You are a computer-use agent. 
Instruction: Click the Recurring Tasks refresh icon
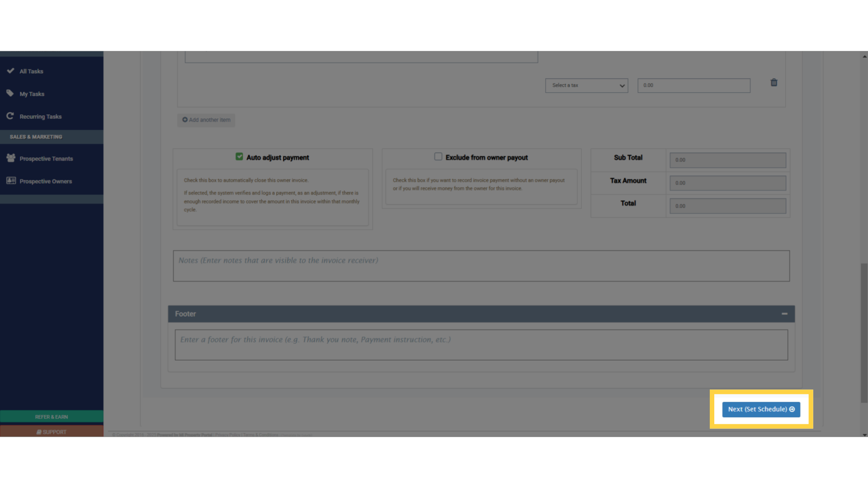click(x=10, y=116)
